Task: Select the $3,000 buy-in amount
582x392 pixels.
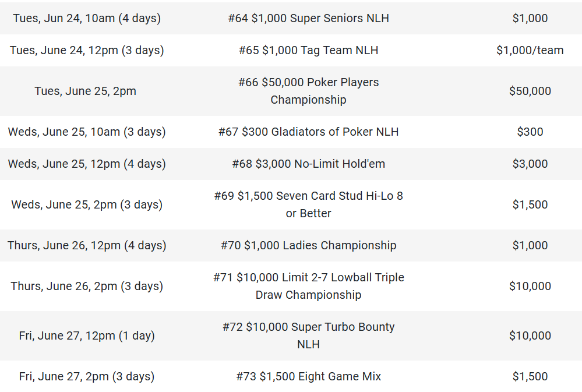Action: tap(530, 164)
